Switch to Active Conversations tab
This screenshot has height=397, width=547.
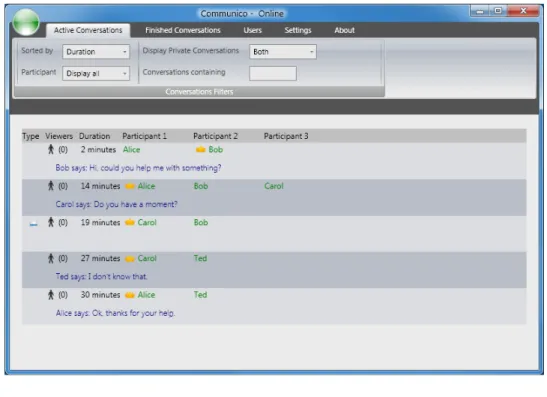88,30
